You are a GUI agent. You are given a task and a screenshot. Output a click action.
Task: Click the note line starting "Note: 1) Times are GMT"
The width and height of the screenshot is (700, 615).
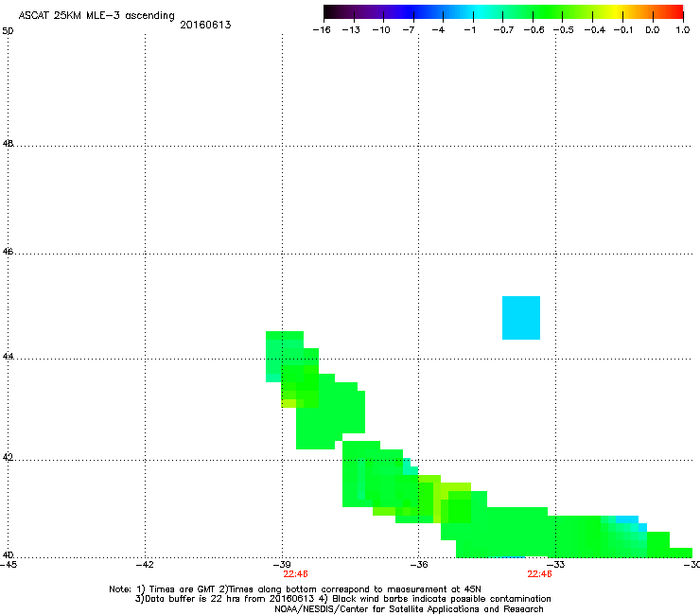[x=295, y=589]
